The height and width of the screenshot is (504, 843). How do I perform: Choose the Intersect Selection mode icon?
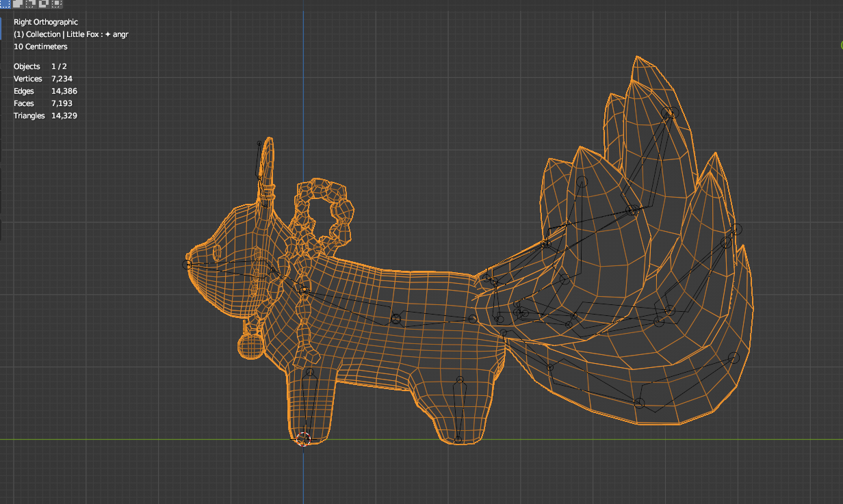pos(57,3)
